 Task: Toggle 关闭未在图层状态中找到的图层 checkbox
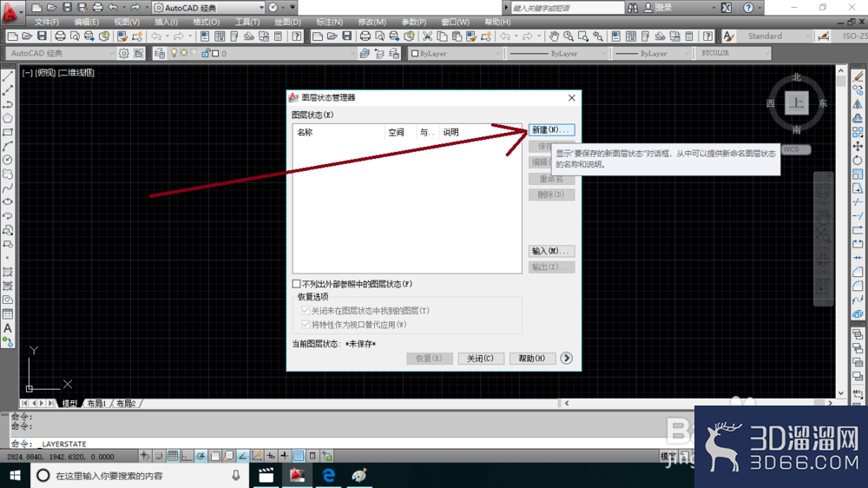click(x=306, y=311)
